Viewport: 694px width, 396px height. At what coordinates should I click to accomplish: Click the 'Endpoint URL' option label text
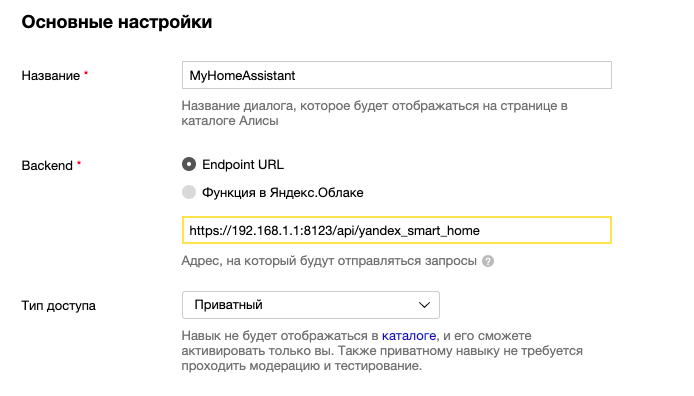pyautogui.click(x=243, y=165)
